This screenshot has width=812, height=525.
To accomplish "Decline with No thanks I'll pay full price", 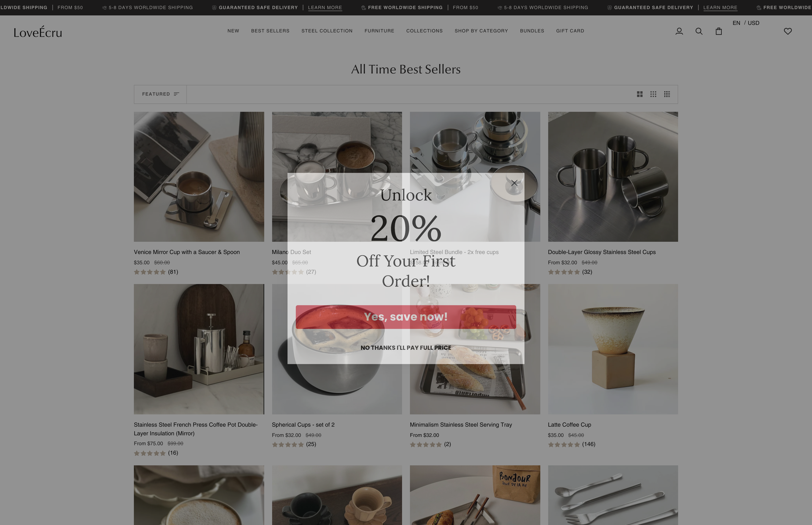I will 406,348.
